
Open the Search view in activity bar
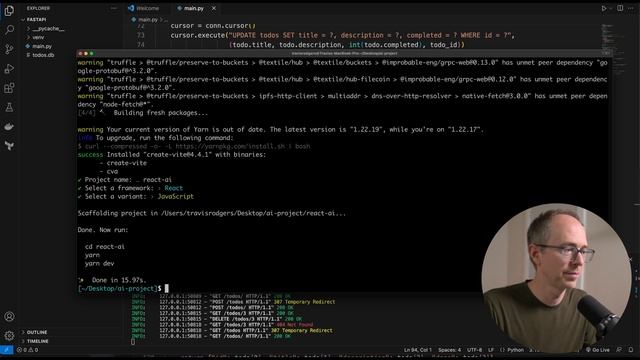pyautogui.click(x=9, y=30)
